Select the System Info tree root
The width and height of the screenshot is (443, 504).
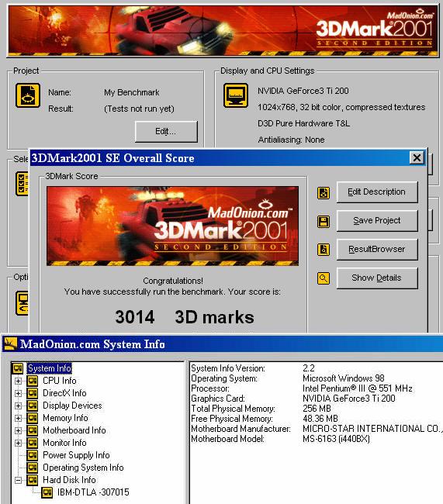tap(49, 368)
